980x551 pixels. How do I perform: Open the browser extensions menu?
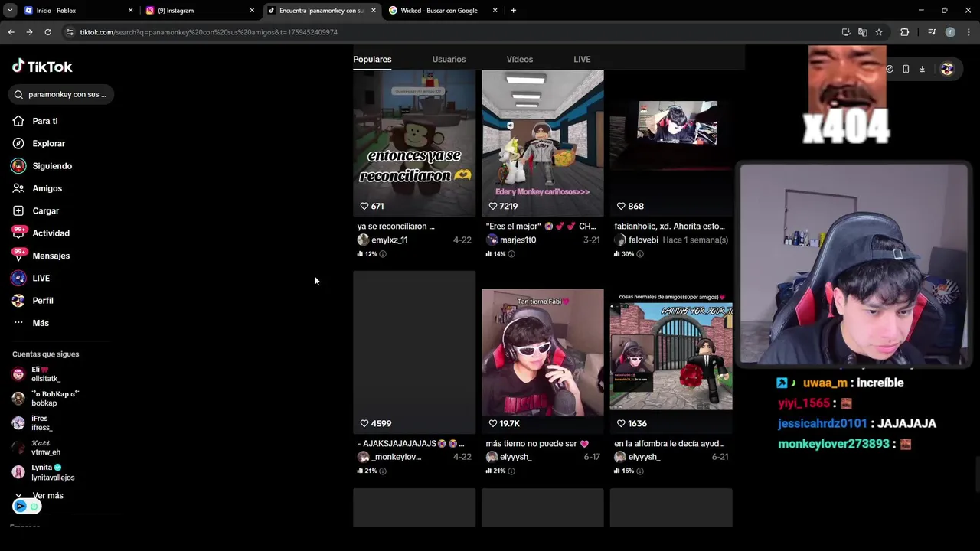[x=904, y=32]
